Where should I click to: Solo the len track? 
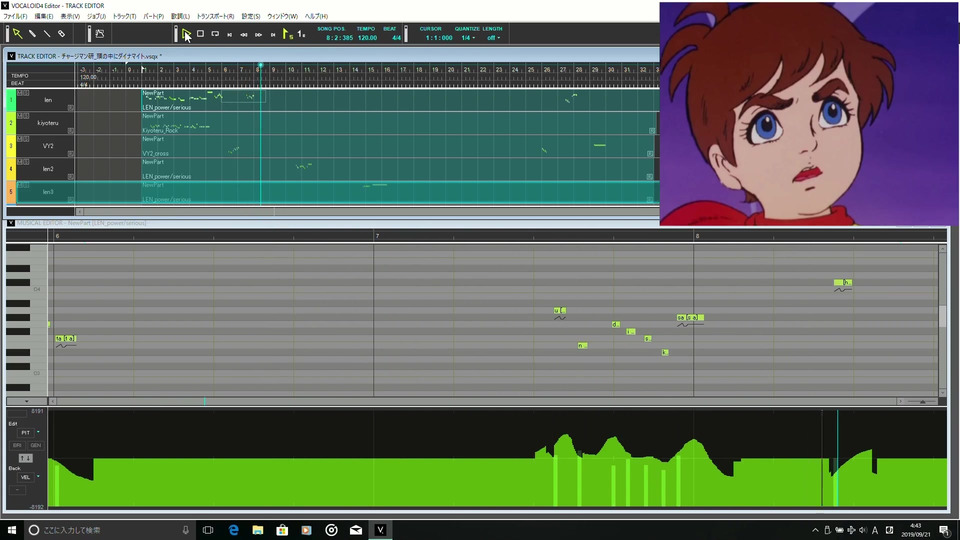(x=26, y=93)
